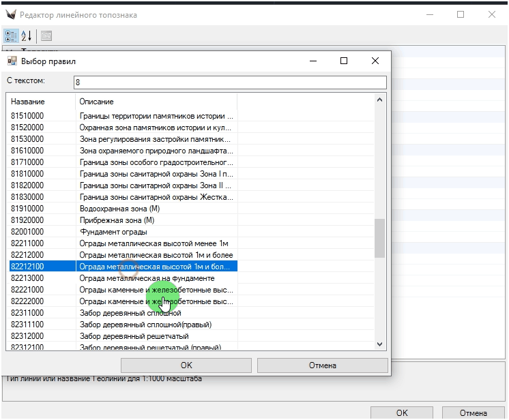Image resolution: width=509 pixels, height=420 pixels.
Task: Click the Alphabetical sort icon
Action: point(27,36)
